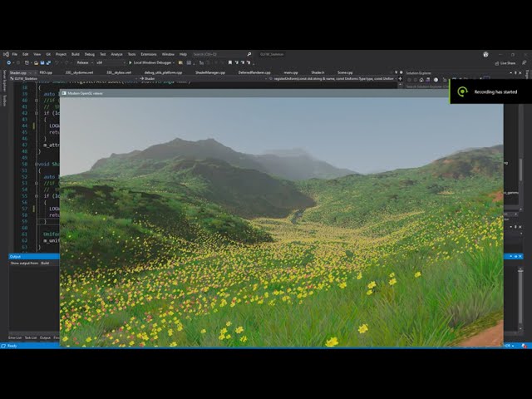Open the Debug menu
Image resolution: width=532 pixels, height=399 pixels.
pos(90,54)
